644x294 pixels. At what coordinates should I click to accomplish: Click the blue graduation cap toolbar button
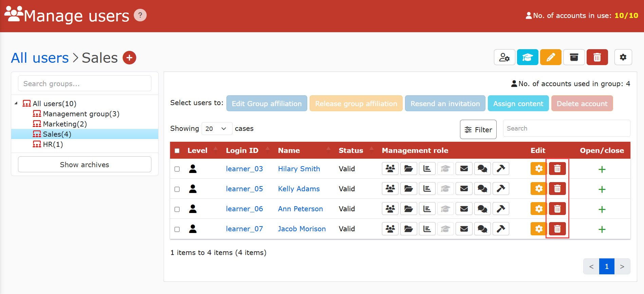pyautogui.click(x=528, y=57)
